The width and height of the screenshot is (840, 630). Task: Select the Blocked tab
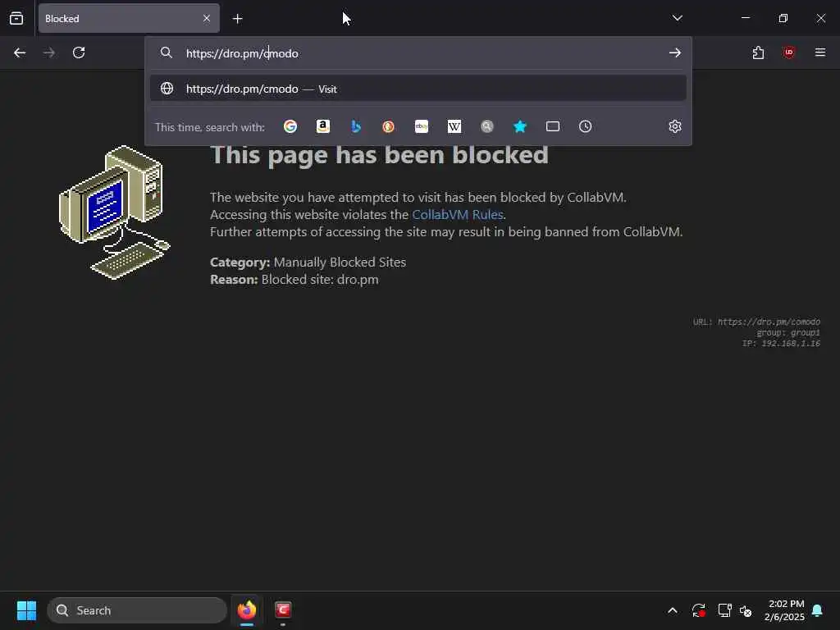pyautogui.click(x=129, y=18)
